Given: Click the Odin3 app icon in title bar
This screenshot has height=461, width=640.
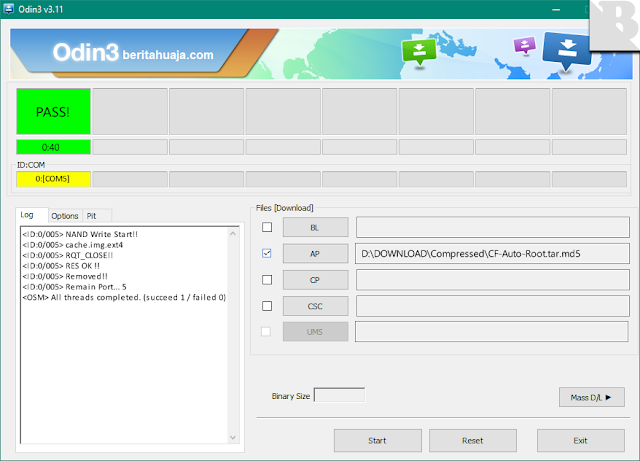Looking at the screenshot, I should 8,9.
